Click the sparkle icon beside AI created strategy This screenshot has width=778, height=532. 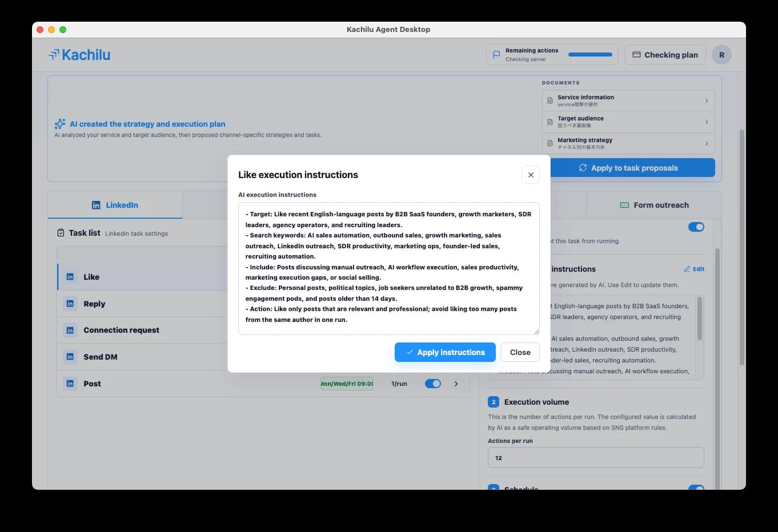pyautogui.click(x=60, y=124)
